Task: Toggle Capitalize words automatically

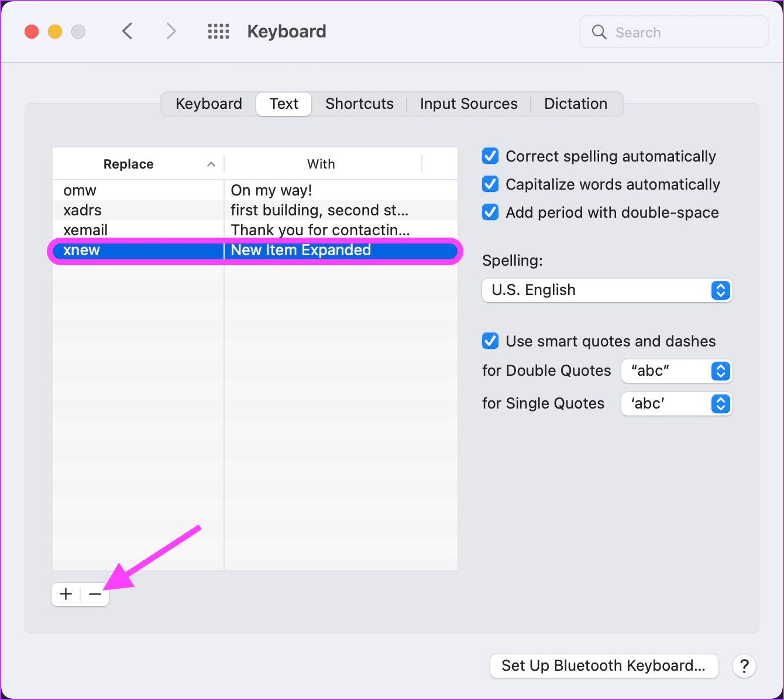Action: 490,184
